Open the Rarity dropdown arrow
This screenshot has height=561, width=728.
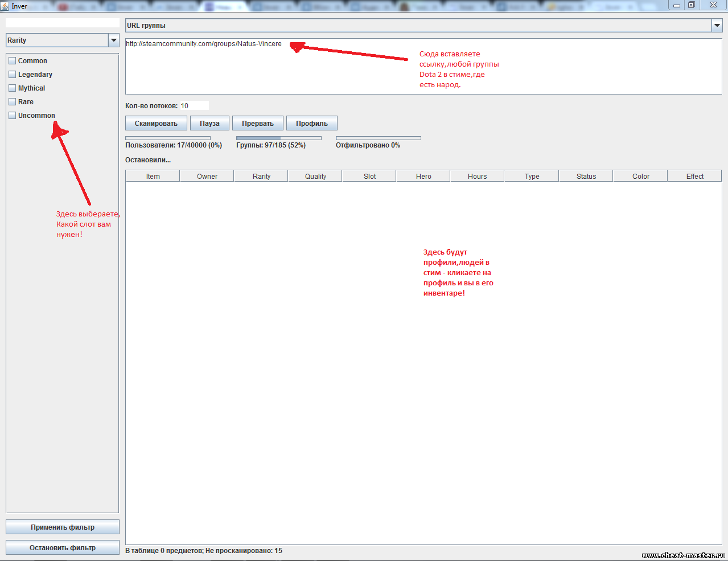click(113, 40)
